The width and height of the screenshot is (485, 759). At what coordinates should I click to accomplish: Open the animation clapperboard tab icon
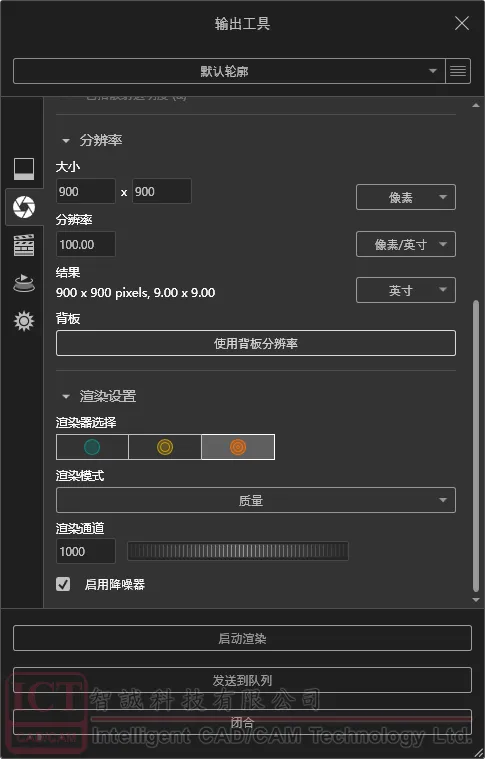pos(23,245)
